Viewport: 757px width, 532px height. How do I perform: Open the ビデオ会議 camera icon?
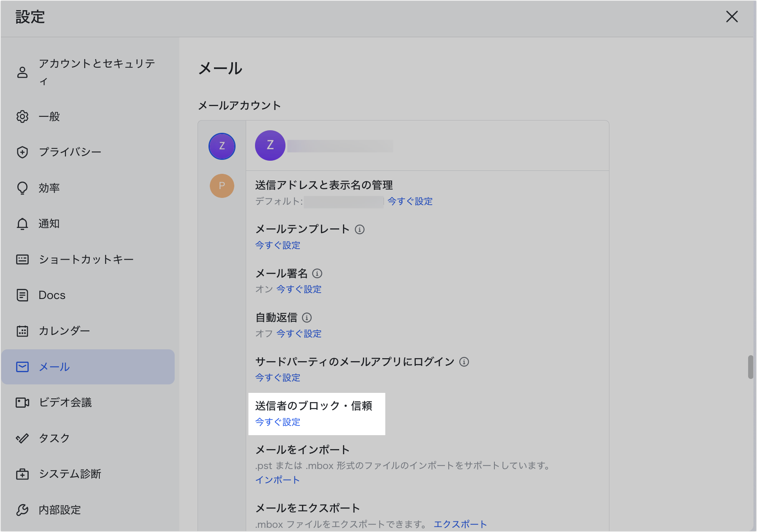(x=22, y=402)
